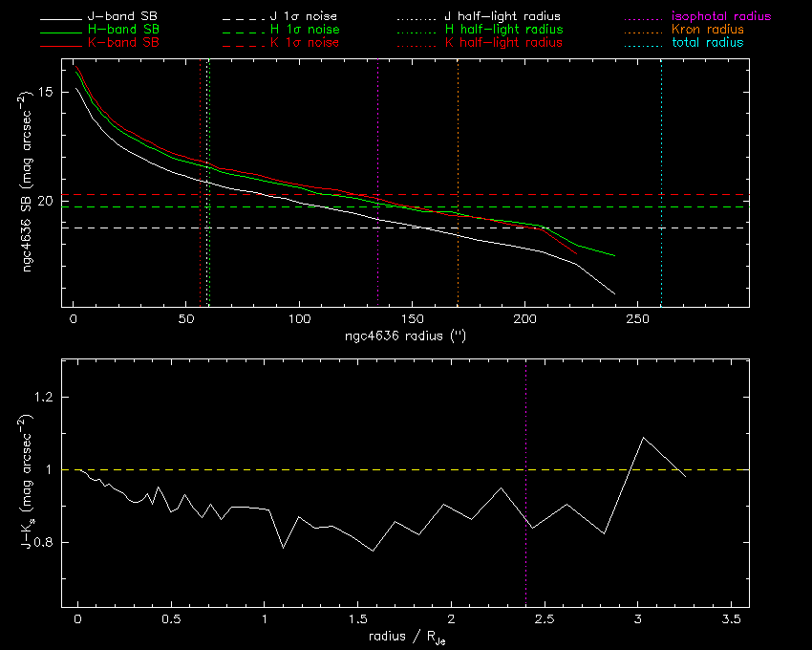Click the orange "Kron radius" legend label
This screenshot has width=812, height=650.
[x=707, y=31]
